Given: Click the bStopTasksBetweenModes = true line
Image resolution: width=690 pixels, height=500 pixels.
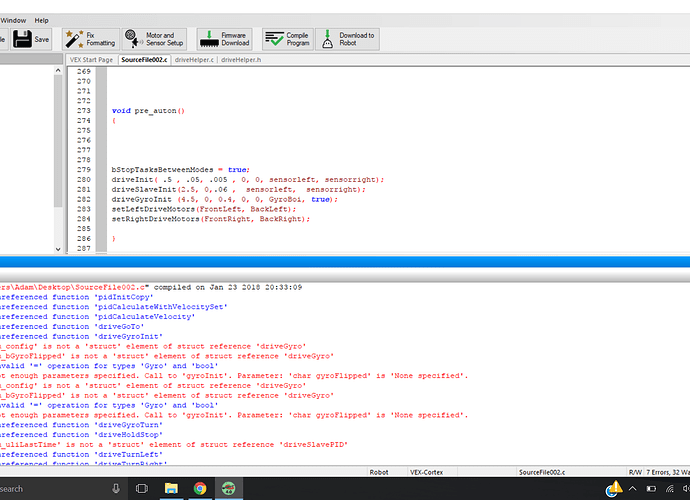Looking at the screenshot, I should (180, 170).
